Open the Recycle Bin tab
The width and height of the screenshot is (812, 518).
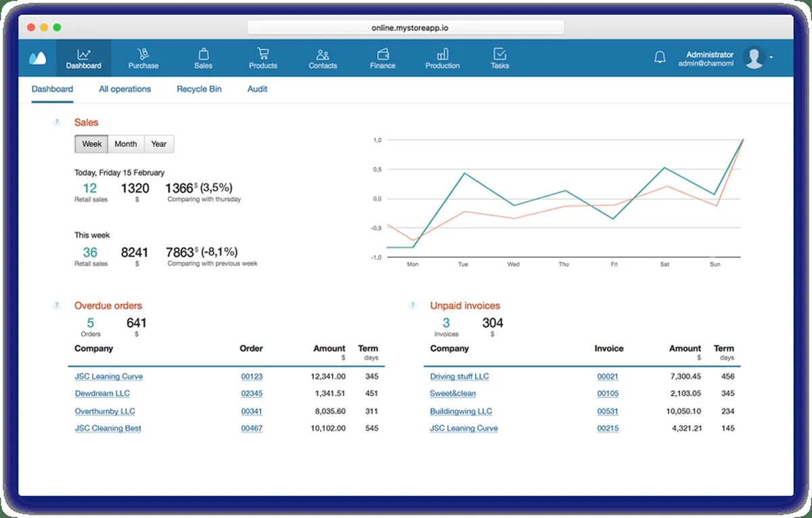click(199, 89)
